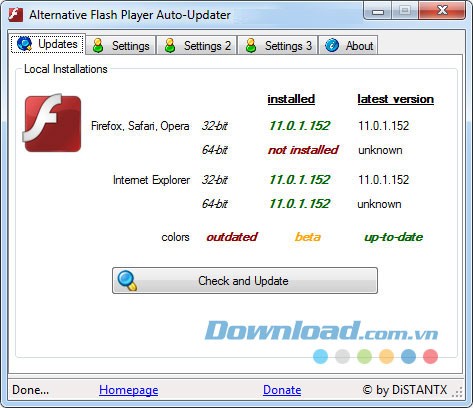
Task: Click the 'installed' column header
Action: 291,99
